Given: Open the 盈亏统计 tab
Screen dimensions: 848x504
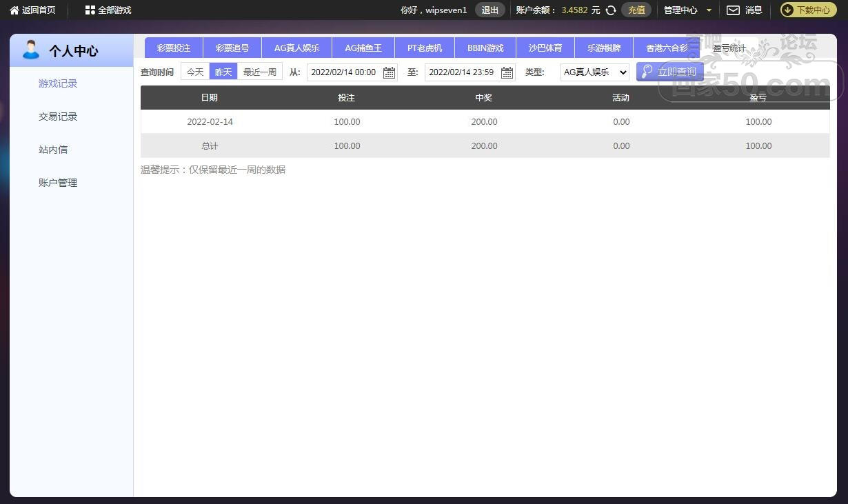Looking at the screenshot, I should [729, 48].
